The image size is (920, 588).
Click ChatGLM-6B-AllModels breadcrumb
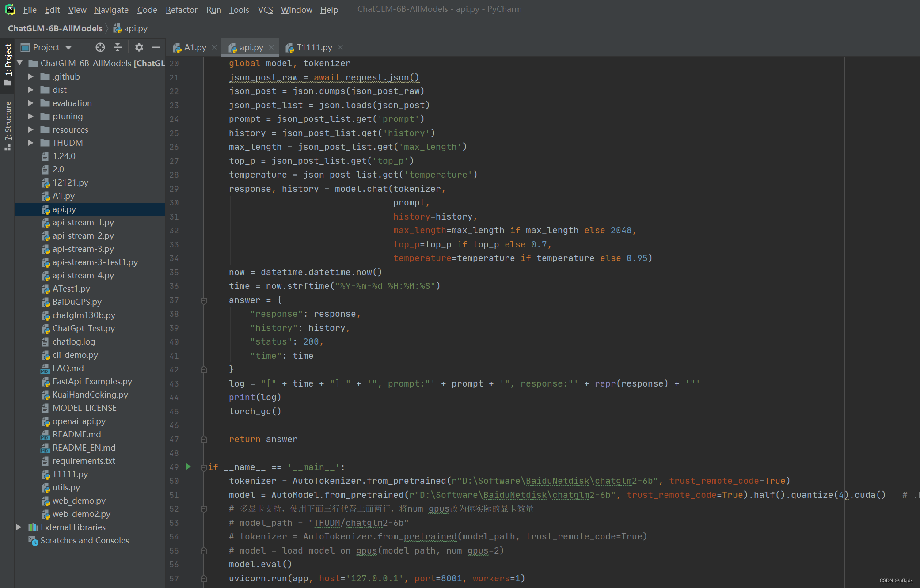point(55,28)
